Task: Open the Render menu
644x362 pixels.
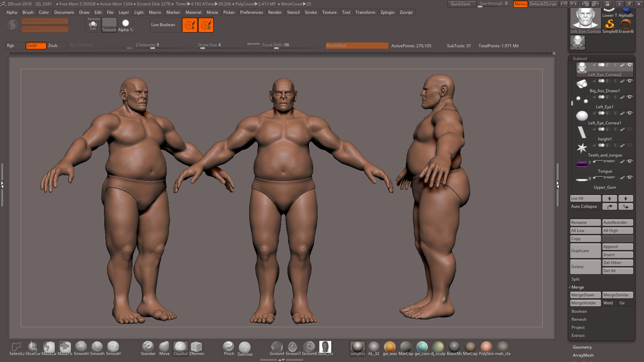Action: pos(275,12)
